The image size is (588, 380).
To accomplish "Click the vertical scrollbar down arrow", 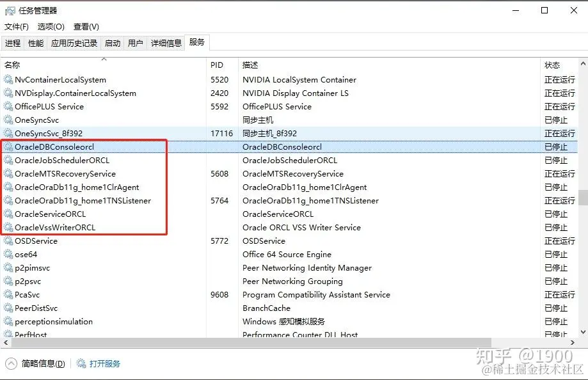I will click(x=583, y=331).
